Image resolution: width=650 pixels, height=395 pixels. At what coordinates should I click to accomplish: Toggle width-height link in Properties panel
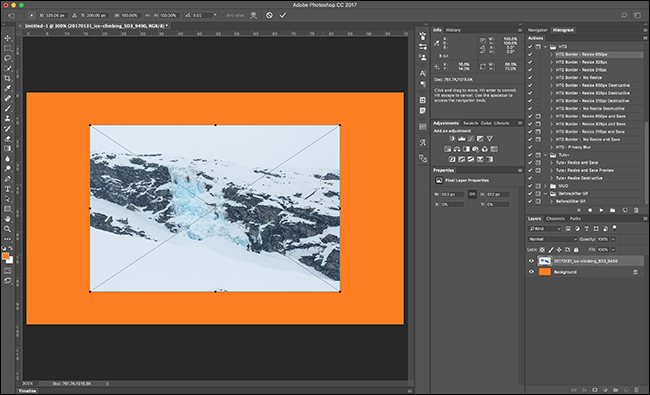[x=472, y=194]
